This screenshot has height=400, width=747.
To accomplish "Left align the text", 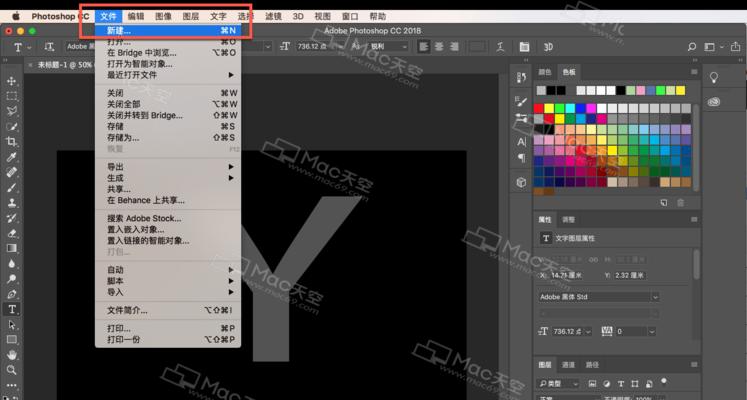I will [x=424, y=47].
